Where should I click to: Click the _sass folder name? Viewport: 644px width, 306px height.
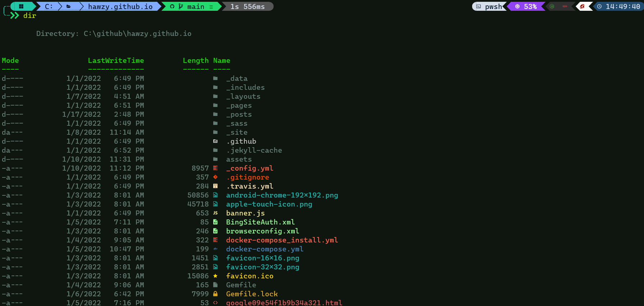tap(237, 124)
